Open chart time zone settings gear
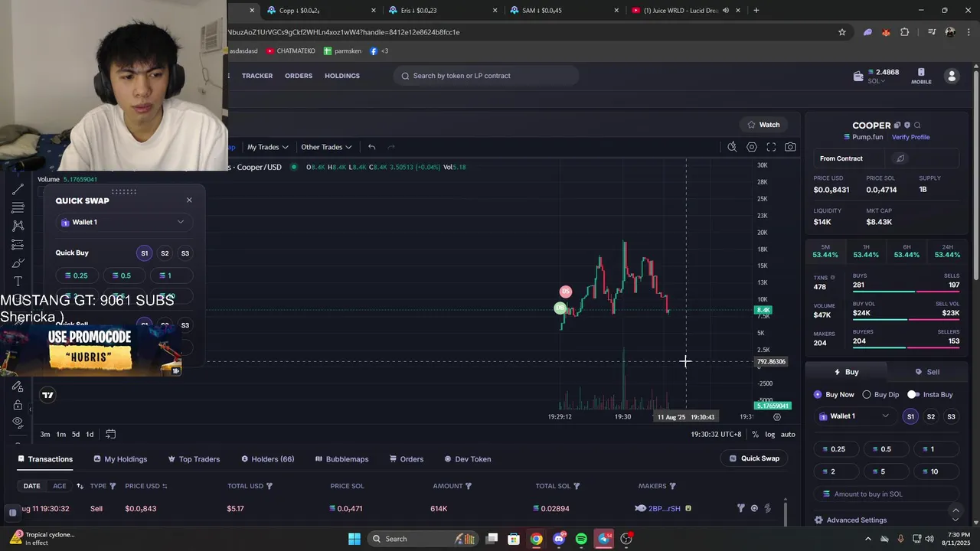Viewport: 980px width, 551px height. pyautogui.click(x=777, y=417)
